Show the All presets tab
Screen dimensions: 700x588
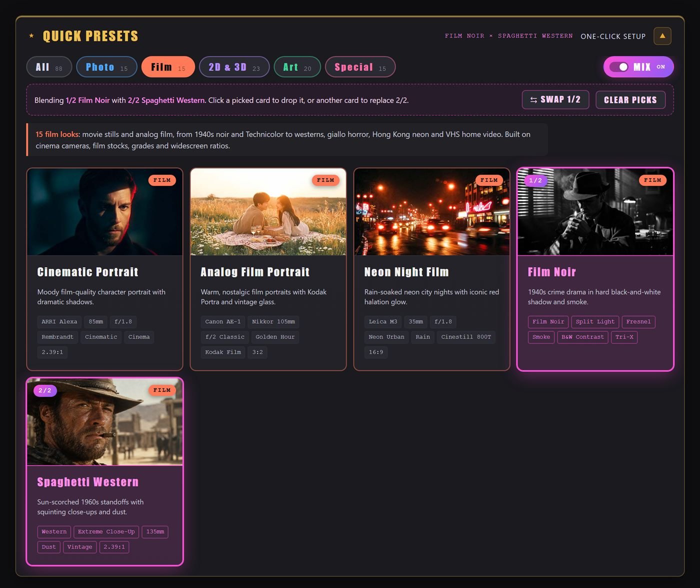coord(49,67)
